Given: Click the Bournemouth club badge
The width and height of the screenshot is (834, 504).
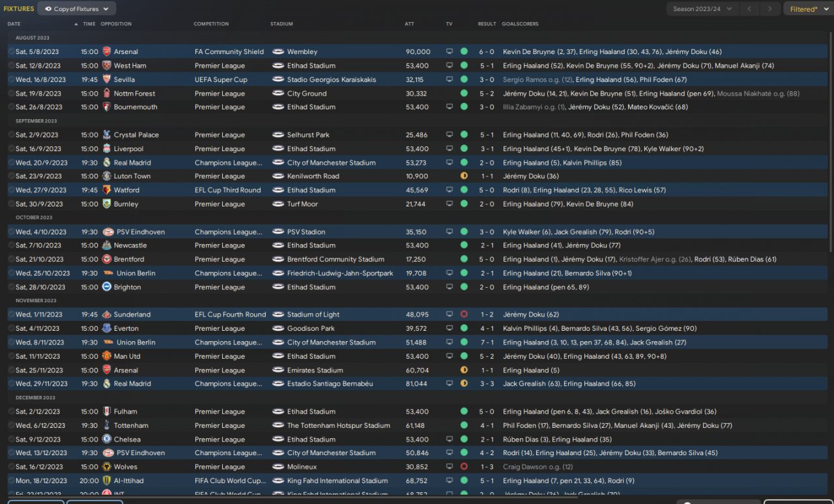Looking at the screenshot, I should click(x=107, y=107).
